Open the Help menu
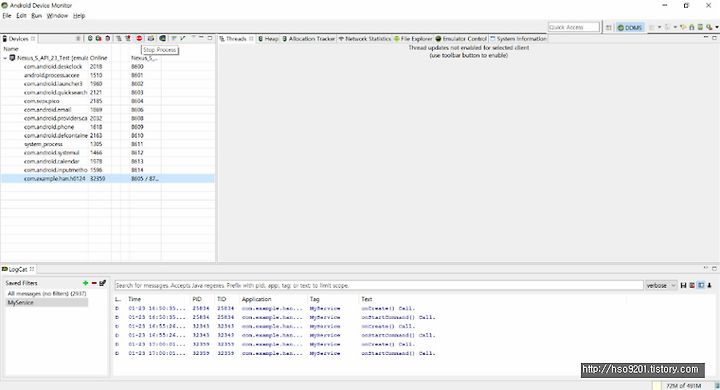720x390 pixels. click(79, 16)
